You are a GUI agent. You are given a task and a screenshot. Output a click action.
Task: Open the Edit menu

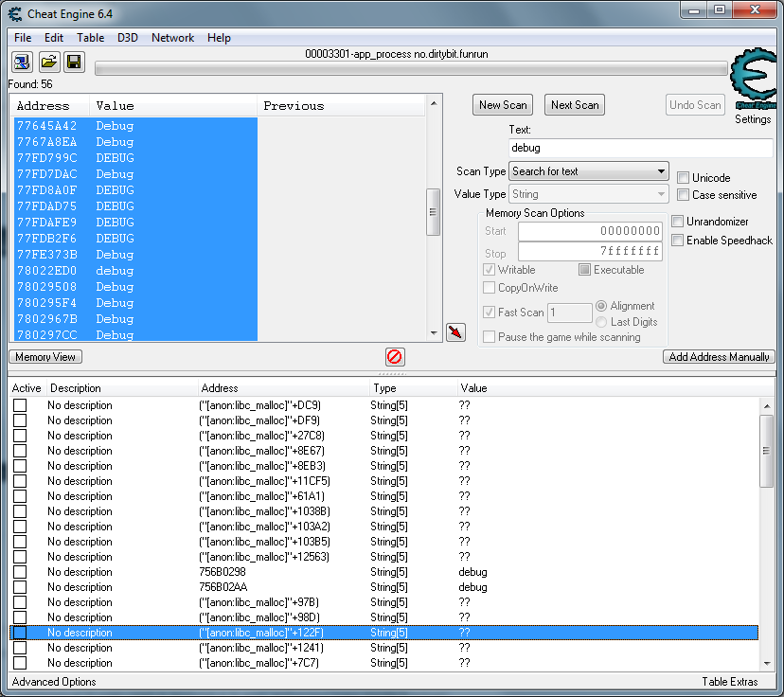pyautogui.click(x=54, y=38)
